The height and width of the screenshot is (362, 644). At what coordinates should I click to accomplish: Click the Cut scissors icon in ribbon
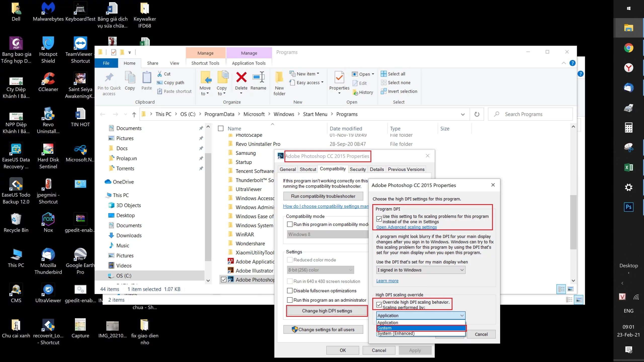tap(160, 74)
